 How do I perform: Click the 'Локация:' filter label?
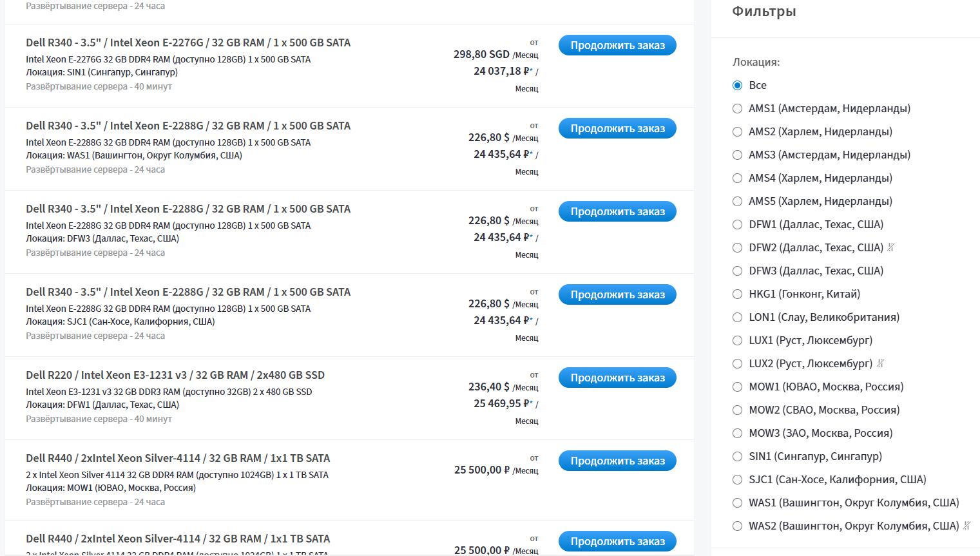click(x=756, y=62)
